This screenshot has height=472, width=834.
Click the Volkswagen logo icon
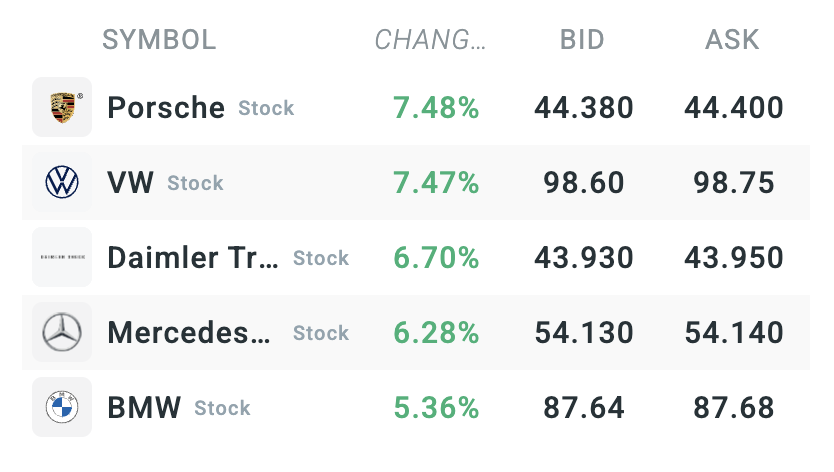point(62,182)
